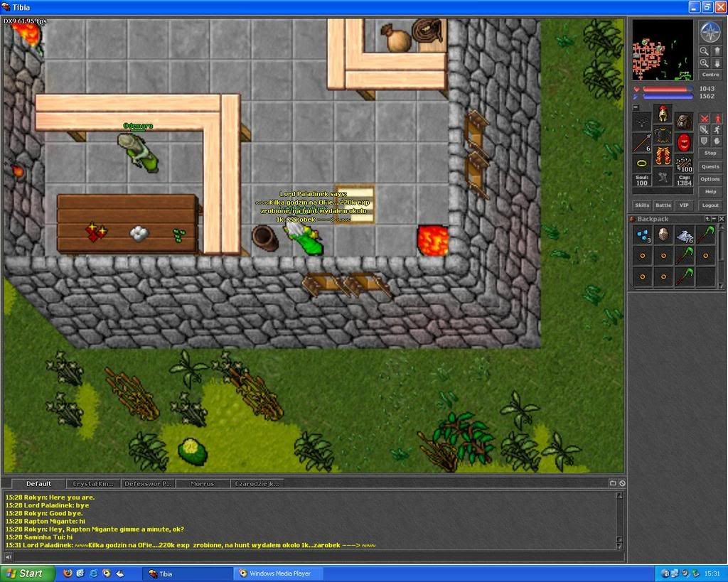Click the ammunition slot showing 100
This screenshot has width=728, height=582.
pos(684,164)
